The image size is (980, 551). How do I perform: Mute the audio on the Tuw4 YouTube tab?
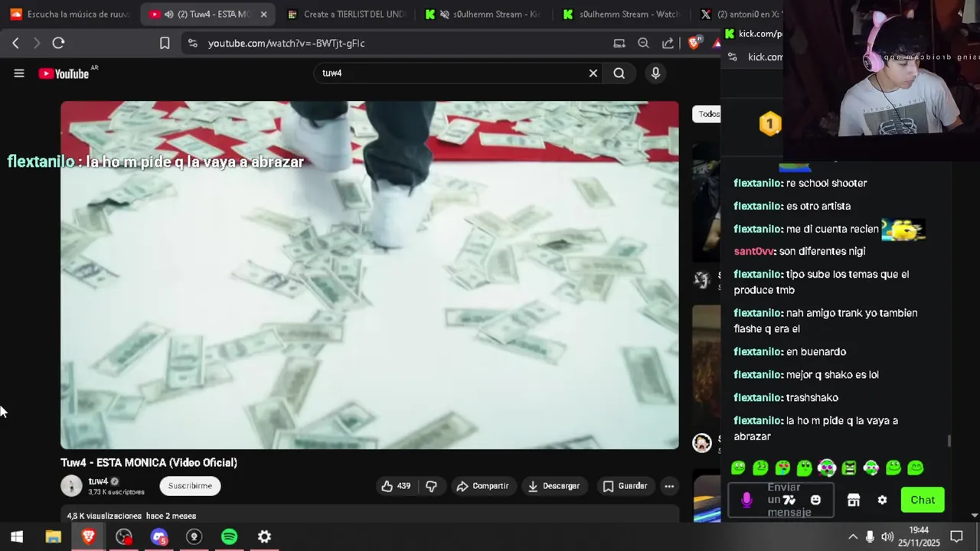(x=168, y=14)
